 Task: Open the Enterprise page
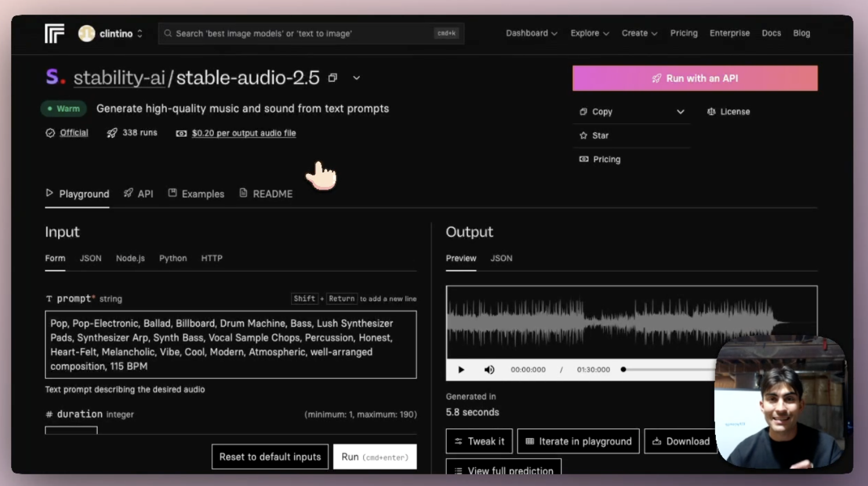point(729,33)
